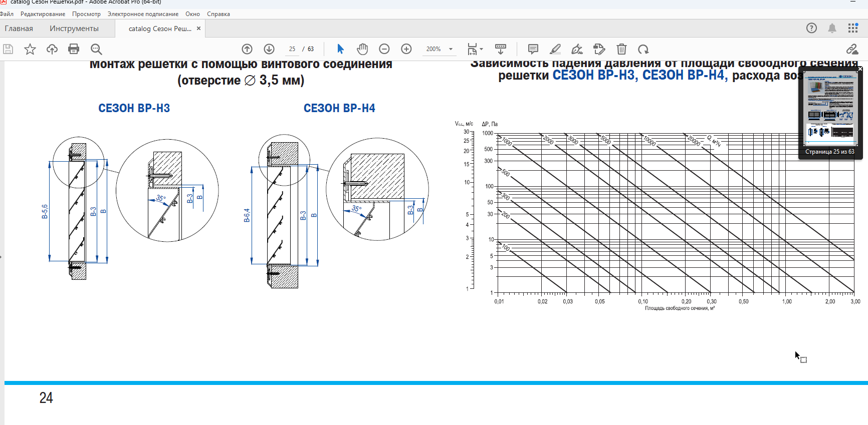Close the page thumbnail preview popup
Viewport: 868px width, 425px height.
(860, 69)
